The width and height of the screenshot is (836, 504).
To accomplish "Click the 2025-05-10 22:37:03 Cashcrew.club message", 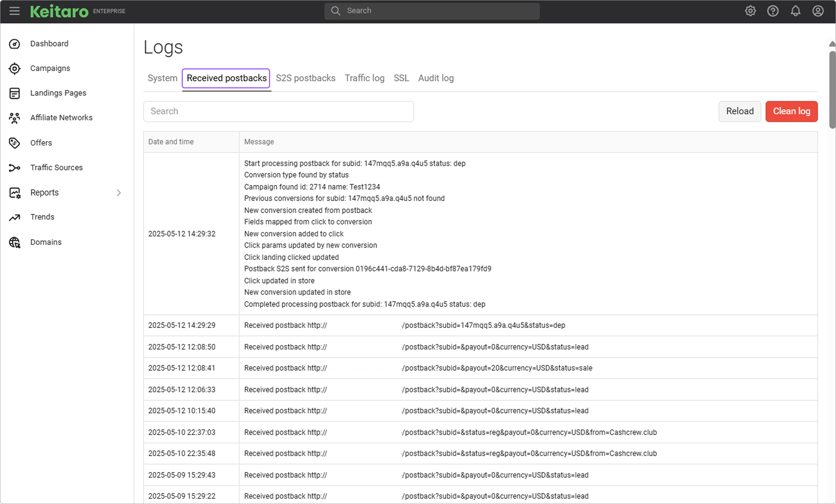I will click(x=450, y=432).
